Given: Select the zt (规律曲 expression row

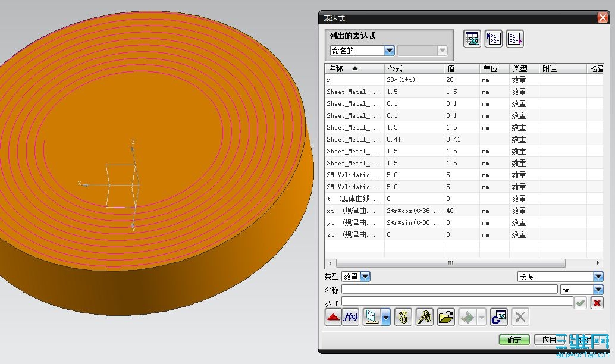Looking at the screenshot, I should tap(464, 234).
